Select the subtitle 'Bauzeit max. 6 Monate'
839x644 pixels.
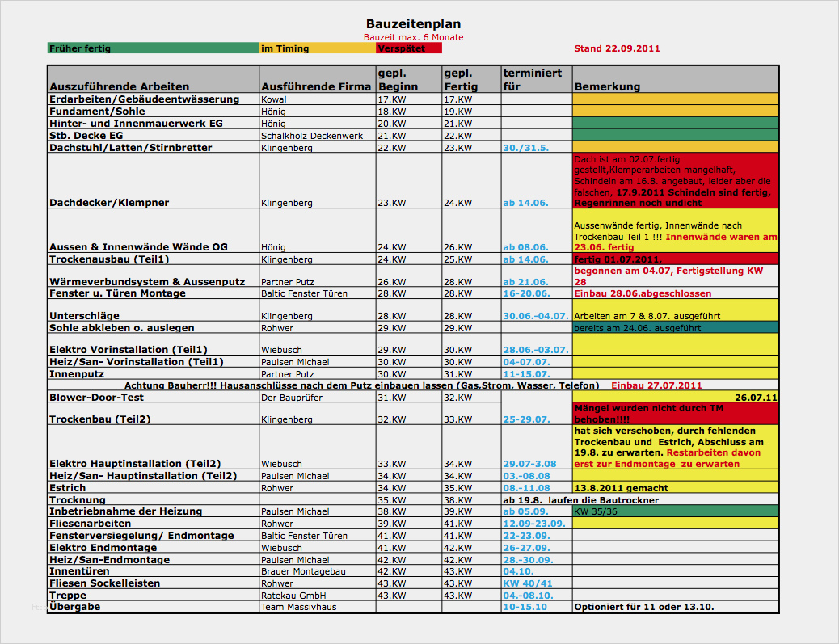(413, 37)
